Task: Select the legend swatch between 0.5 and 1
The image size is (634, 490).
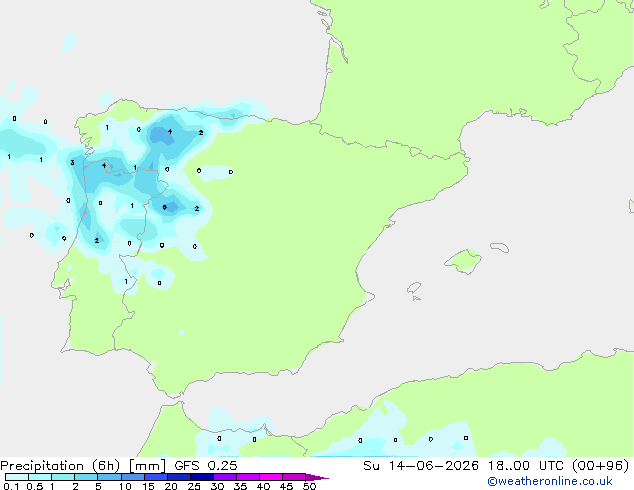Action: (x=40, y=477)
